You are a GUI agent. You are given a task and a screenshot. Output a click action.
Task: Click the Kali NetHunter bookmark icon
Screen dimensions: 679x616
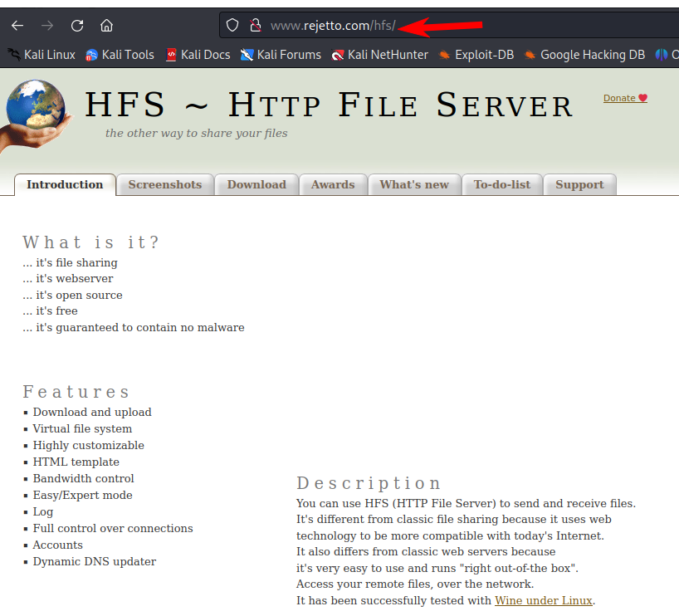[337, 55]
